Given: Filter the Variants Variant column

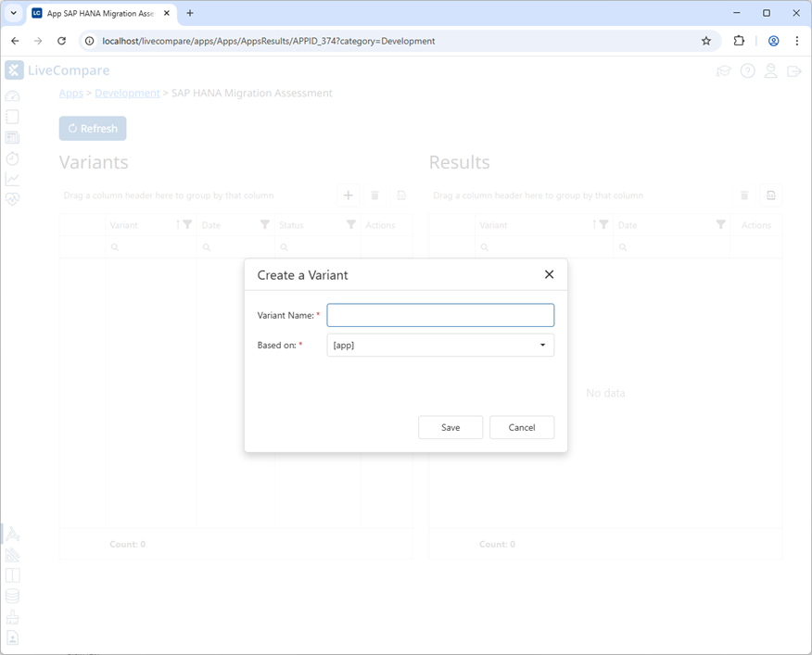Looking at the screenshot, I should point(187,225).
